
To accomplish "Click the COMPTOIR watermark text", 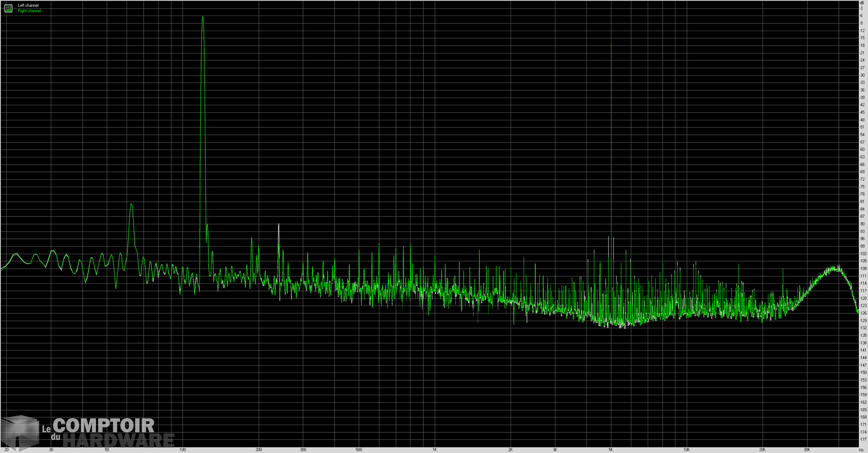I will (x=104, y=426).
